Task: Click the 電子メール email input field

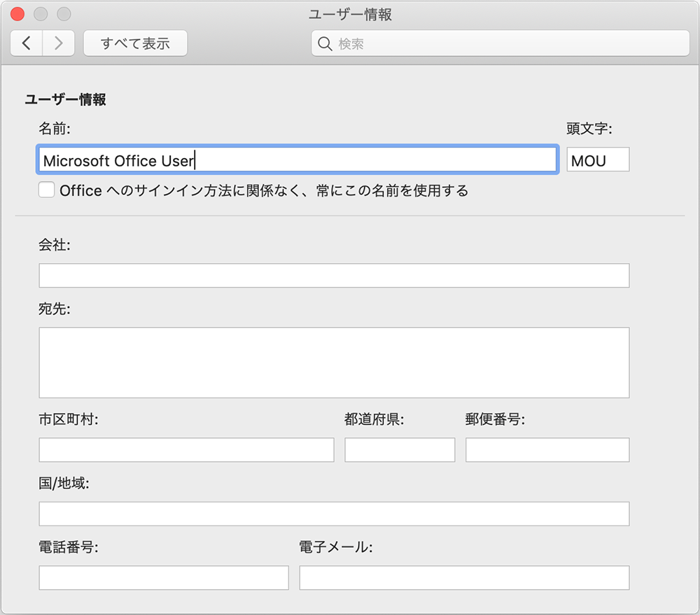Action: pyautogui.click(x=464, y=577)
